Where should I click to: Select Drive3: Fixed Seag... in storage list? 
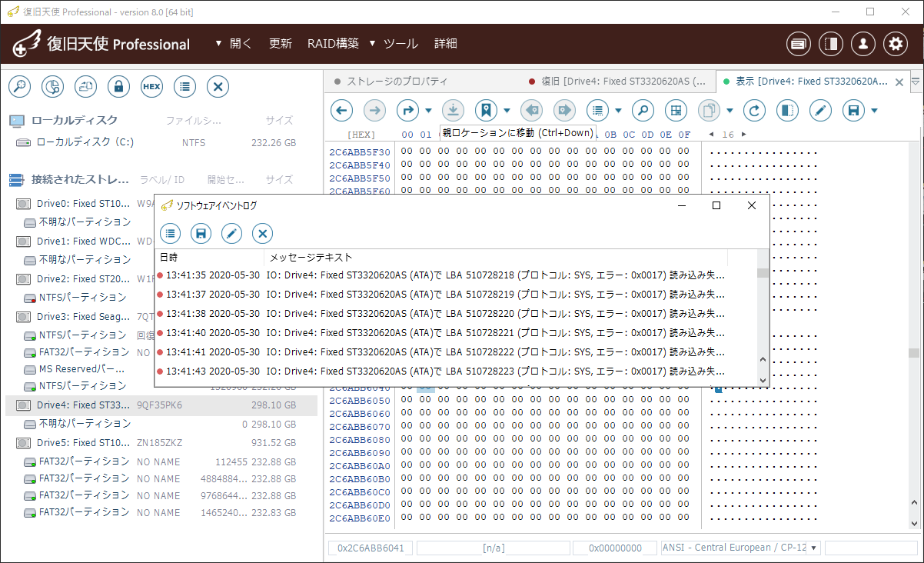[161, 317]
